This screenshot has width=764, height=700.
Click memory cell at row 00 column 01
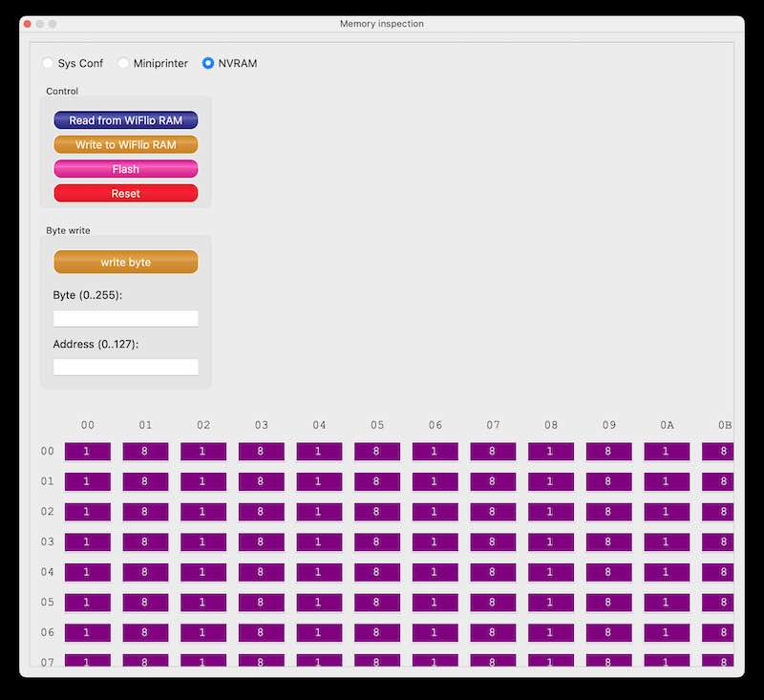(146, 452)
